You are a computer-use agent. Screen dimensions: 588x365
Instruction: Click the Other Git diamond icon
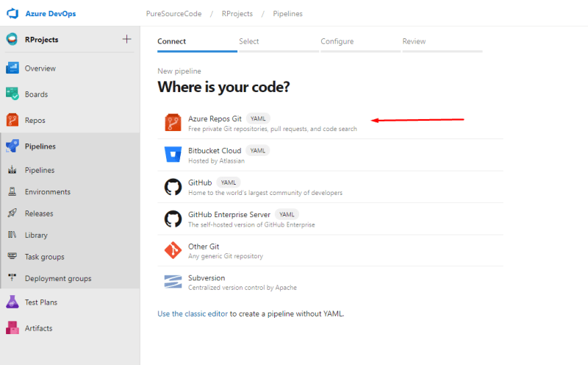pyautogui.click(x=173, y=250)
